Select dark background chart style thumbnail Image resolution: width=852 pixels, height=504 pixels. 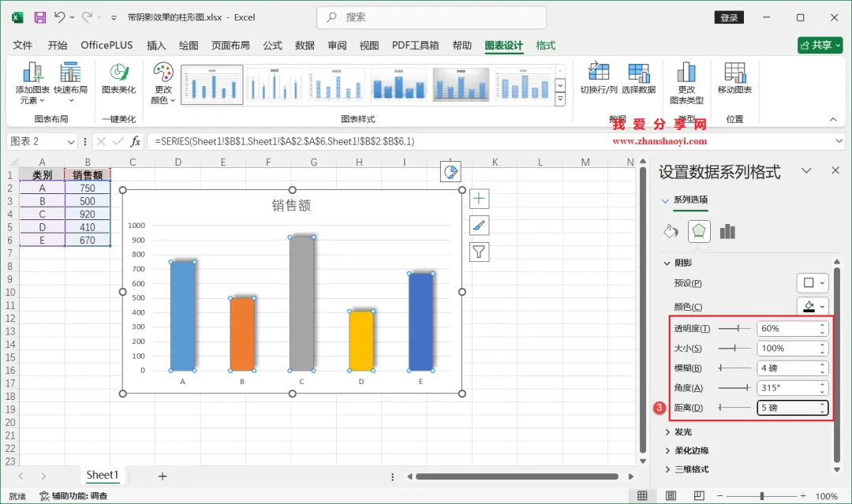461,84
